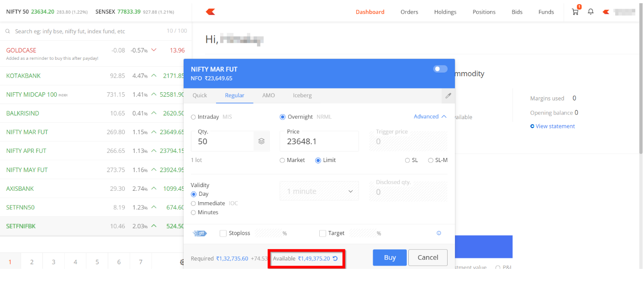Viewport: 644px width, 283px height.
Task: Click the SENSEX index ticker
Action: [x=135, y=12]
